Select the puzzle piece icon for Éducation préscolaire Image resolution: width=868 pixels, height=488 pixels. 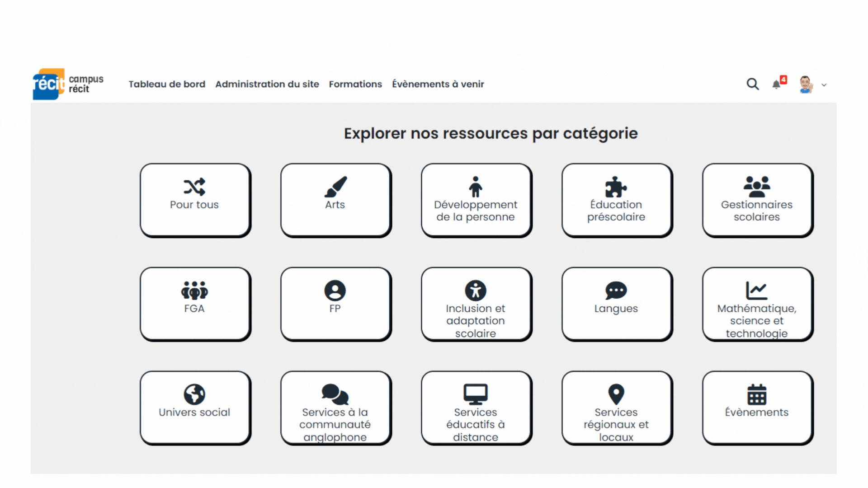coord(616,186)
